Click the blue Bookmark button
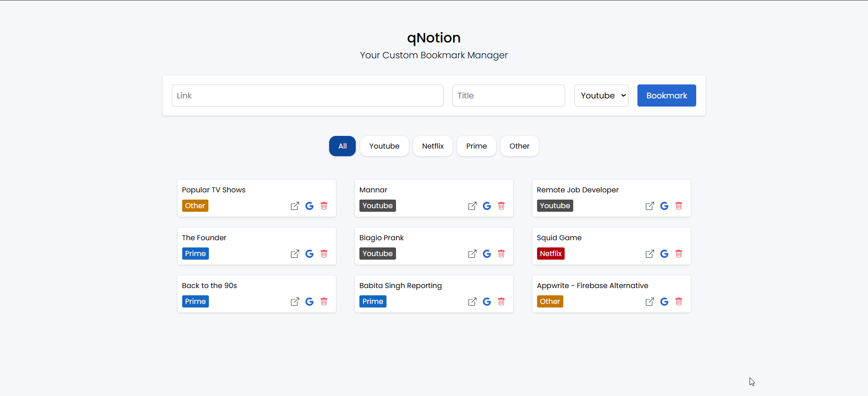 [667, 96]
